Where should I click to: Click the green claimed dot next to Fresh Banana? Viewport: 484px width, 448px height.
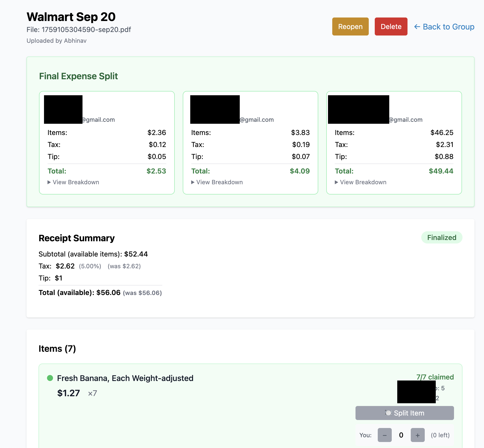coord(50,378)
